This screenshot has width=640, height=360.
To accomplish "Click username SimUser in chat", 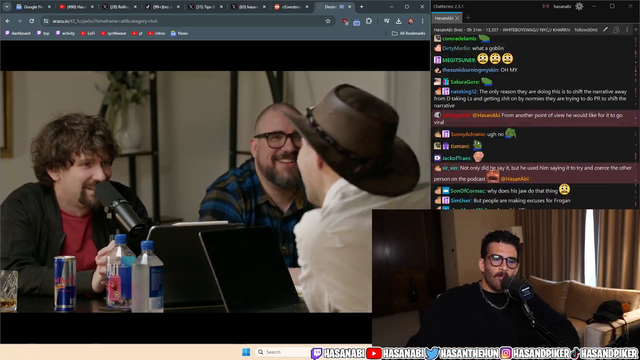I will pyautogui.click(x=461, y=201).
